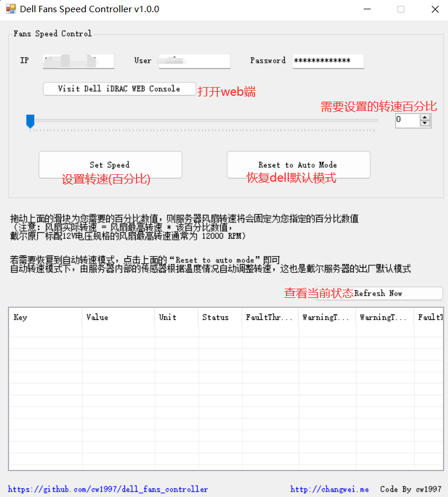Sort table by Key column header
Screen dimensions: 448x497
[x=45, y=318]
